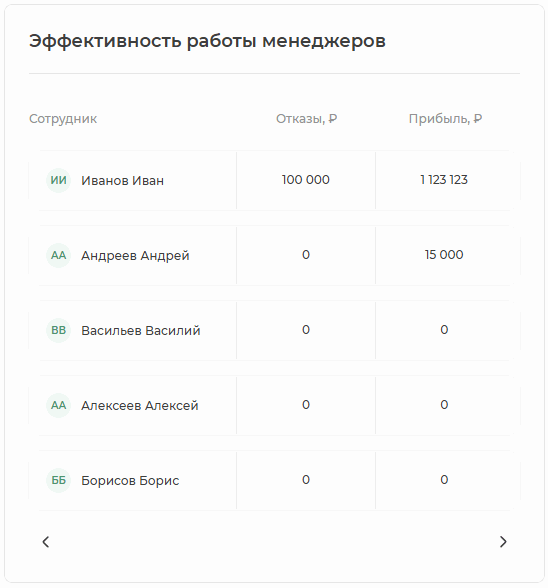
Task: Click the АА avatar beside Андреев Андрей
Action: click(58, 255)
